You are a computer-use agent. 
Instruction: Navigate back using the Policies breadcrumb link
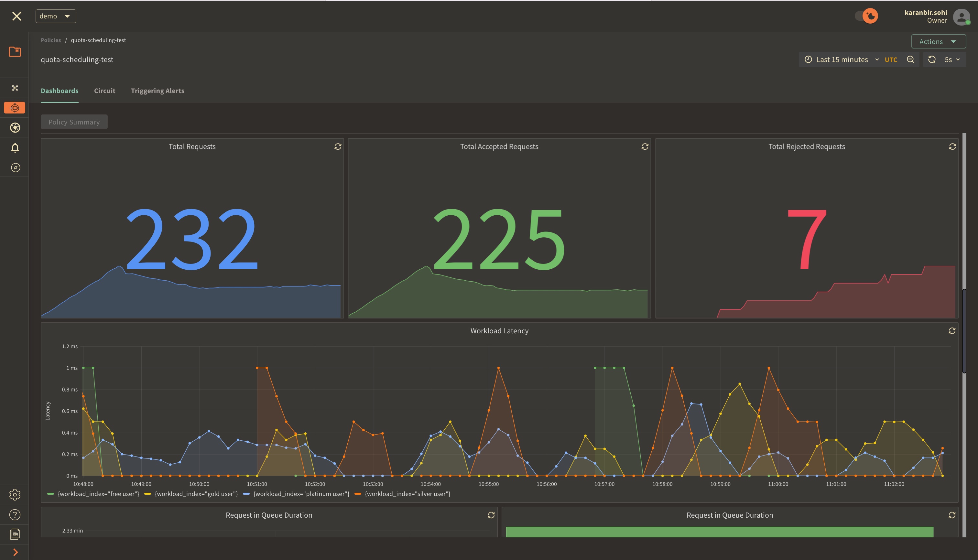click(50, 40)
